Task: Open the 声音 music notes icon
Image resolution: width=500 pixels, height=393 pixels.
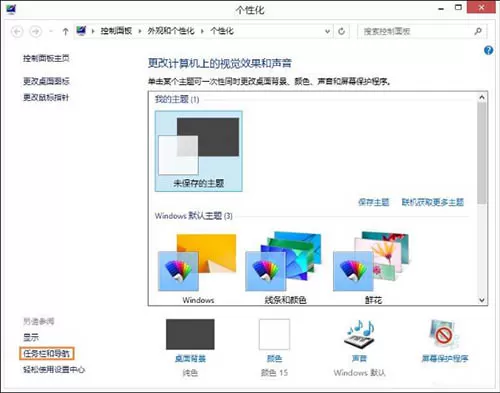Action: pyautogui.click(x=359, y=334)
